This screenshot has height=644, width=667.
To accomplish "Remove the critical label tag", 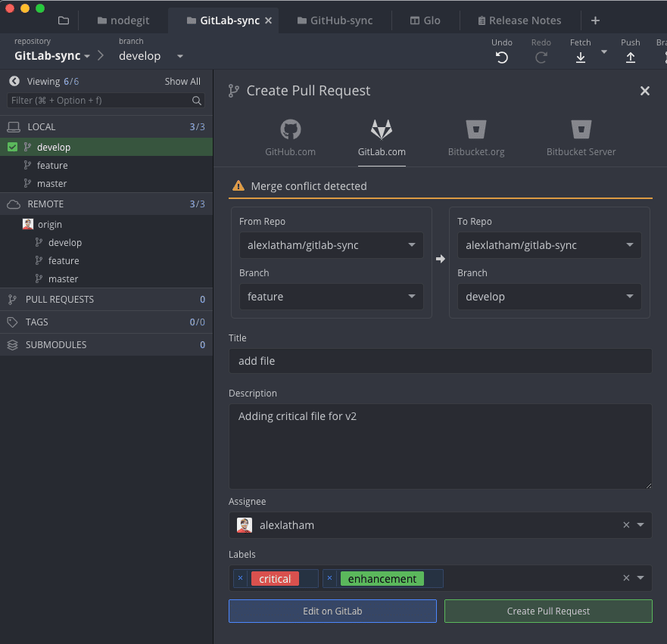I will pyautogui.click(x=241, y=578).
